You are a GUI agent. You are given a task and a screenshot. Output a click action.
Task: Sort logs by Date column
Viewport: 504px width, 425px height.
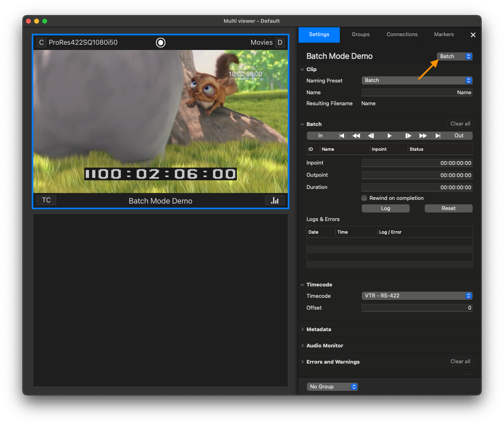point(321,232)
